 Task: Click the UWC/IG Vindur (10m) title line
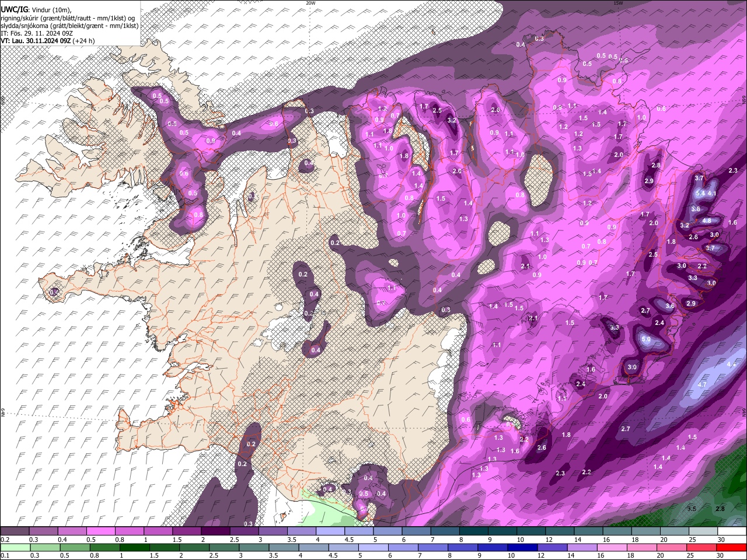[x=36, y=10]
